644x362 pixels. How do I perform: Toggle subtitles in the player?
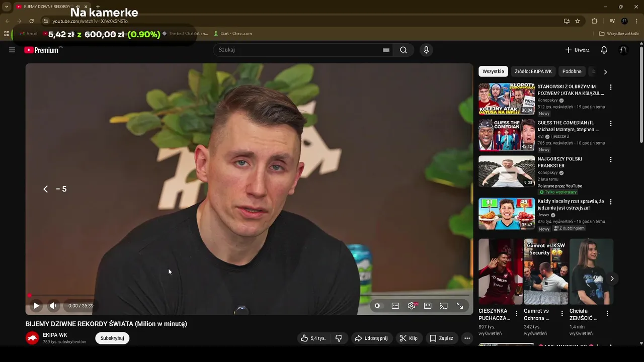click(395, 306)
